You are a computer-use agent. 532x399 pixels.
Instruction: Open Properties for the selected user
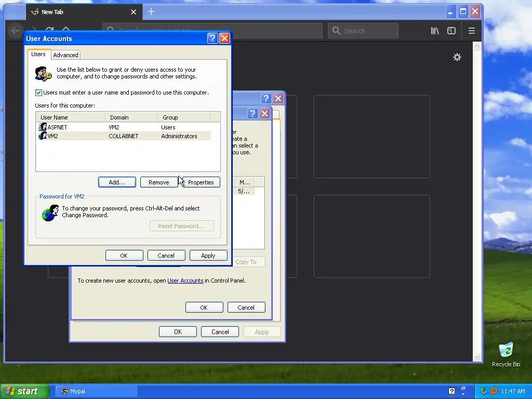pyautogui.click(x=201, y=182)
